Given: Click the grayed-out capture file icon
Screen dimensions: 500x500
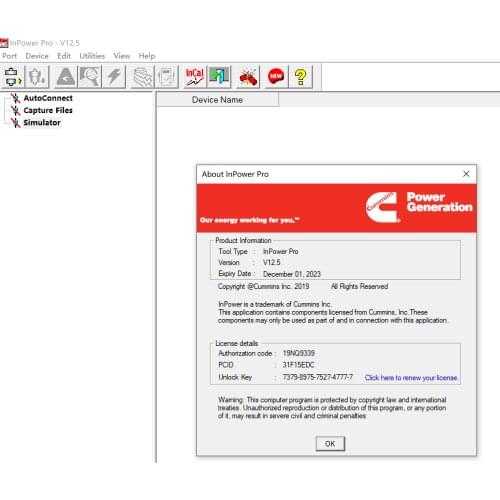Looking at the screenshot, I should pyautogui.click(x=166, y=77).
